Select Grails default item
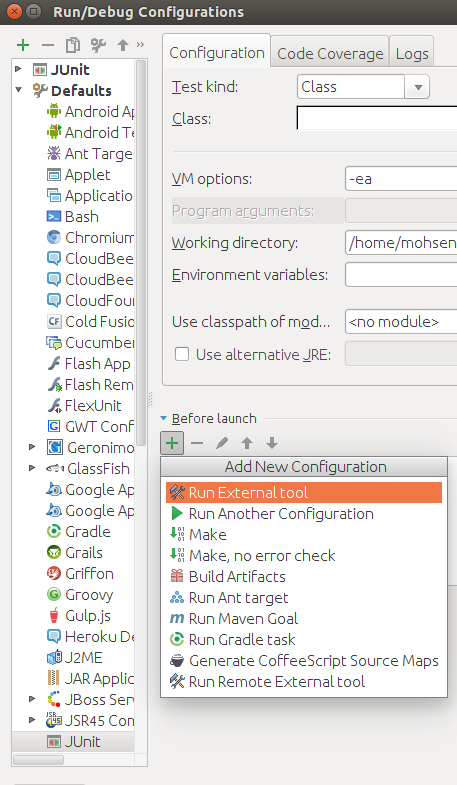The image size is (457, 785). click(x=75, y=552)
